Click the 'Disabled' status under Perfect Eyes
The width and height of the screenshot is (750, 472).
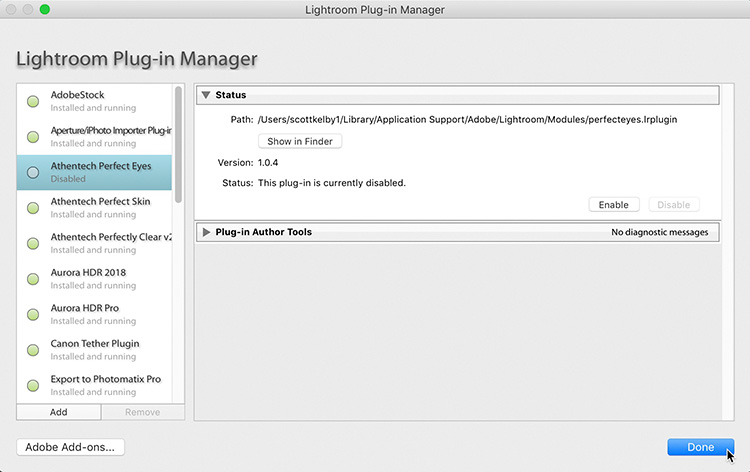coord(68,179)
